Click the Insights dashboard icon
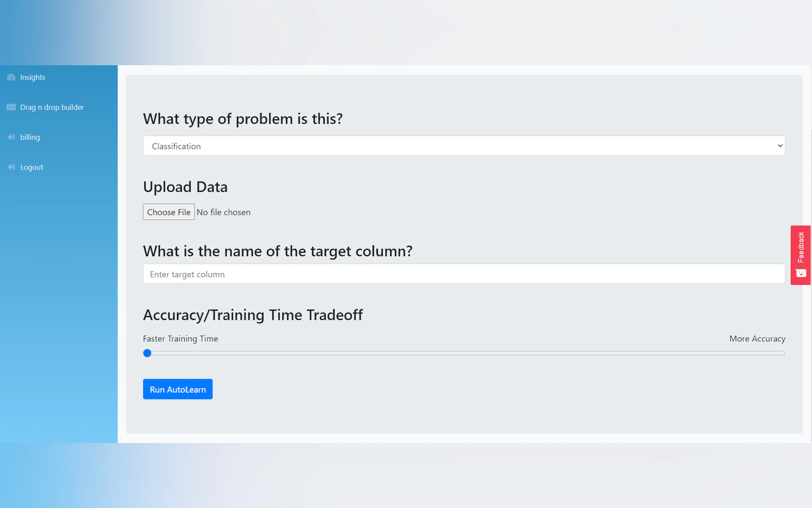812x508 pixels. pyautogui.click(x=11, y=77)
